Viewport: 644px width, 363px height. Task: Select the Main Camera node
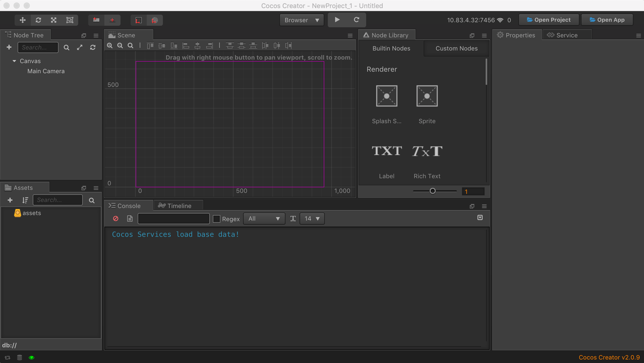(46, 71)
